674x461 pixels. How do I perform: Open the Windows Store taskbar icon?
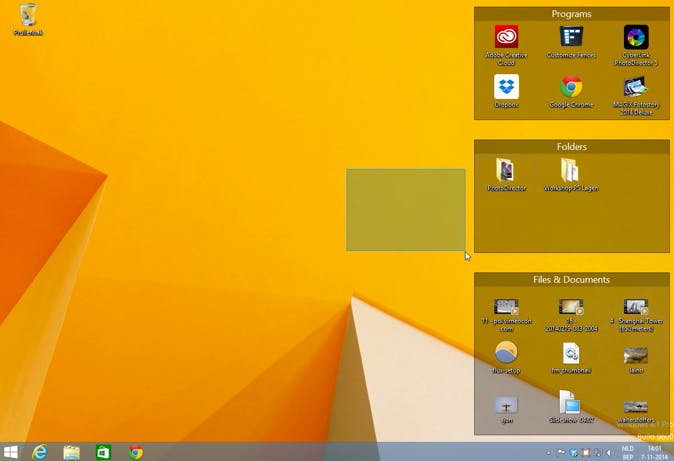point(103,452)
